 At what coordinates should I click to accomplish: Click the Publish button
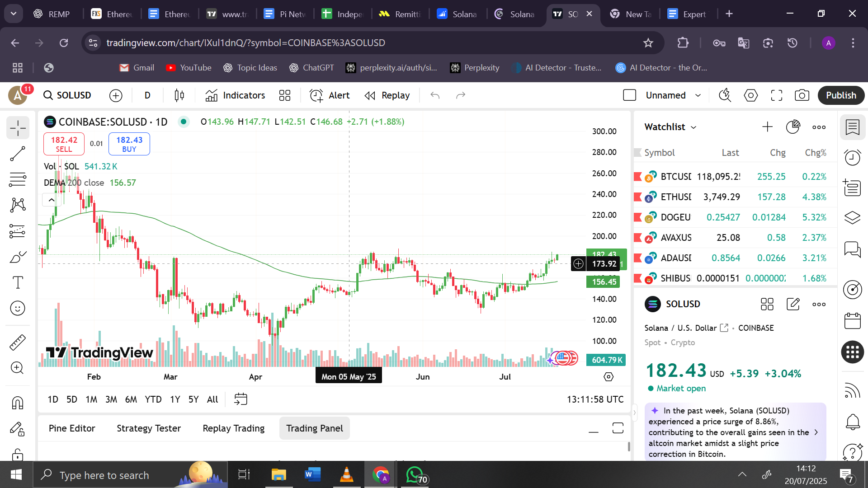(841, 95)
